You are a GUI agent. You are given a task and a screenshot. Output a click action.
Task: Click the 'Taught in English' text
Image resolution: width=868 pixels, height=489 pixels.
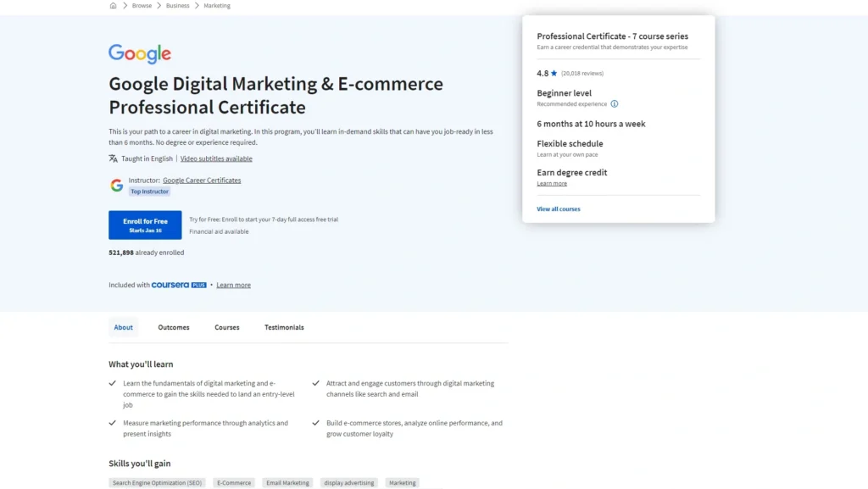click(x=147, y=158)
